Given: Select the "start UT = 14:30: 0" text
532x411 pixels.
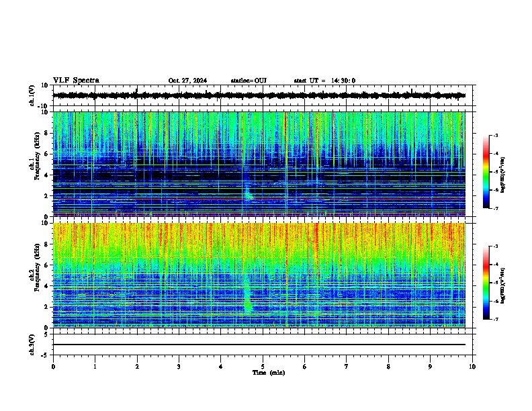Looking at the screenshot, I should tap(324, 81).
